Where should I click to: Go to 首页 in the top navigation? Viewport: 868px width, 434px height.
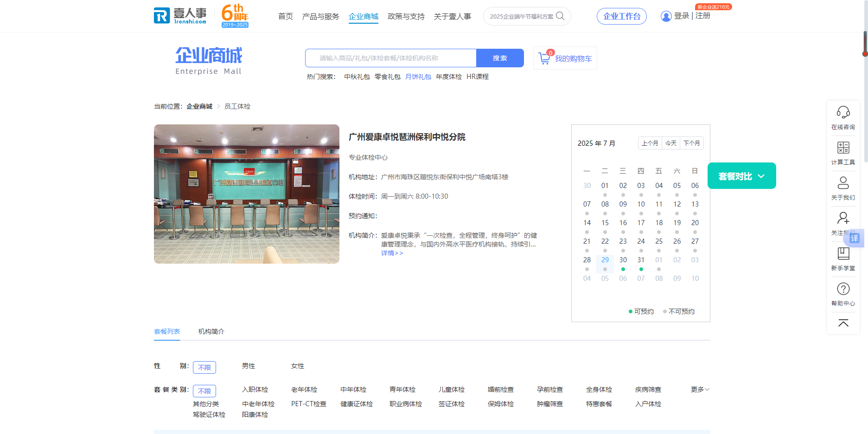pyautogui.click(x=286, y=16)
